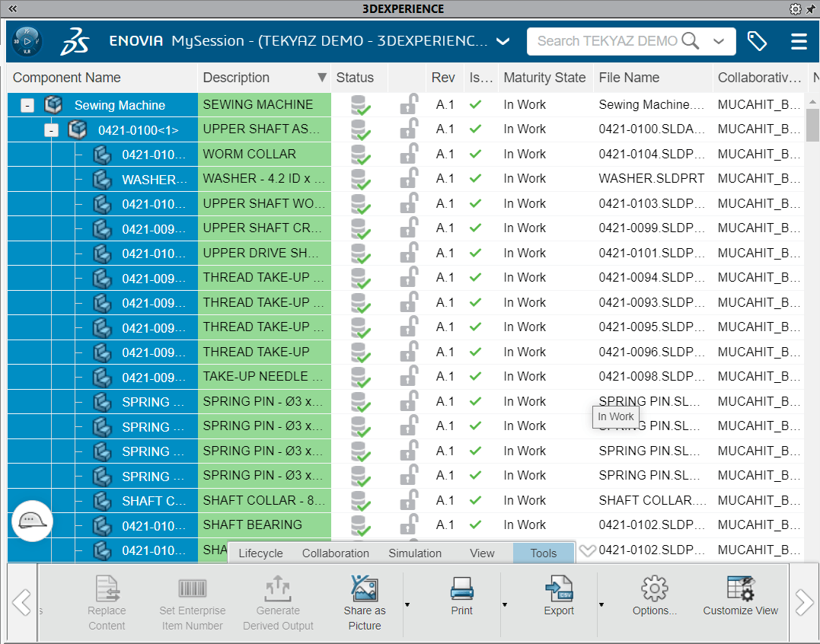The width and height of the screenshot is (820, 644).
Task: Click status icon of SHAFT BEARING row
Action: pos(360,524)
